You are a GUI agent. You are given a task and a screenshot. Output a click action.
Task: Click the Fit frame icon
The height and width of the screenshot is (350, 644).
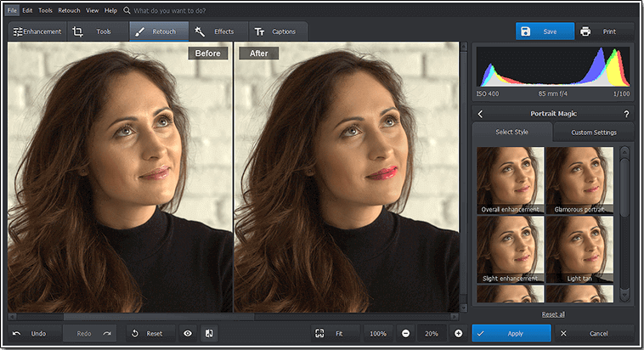pyautogui.click(x=319, y=334)
